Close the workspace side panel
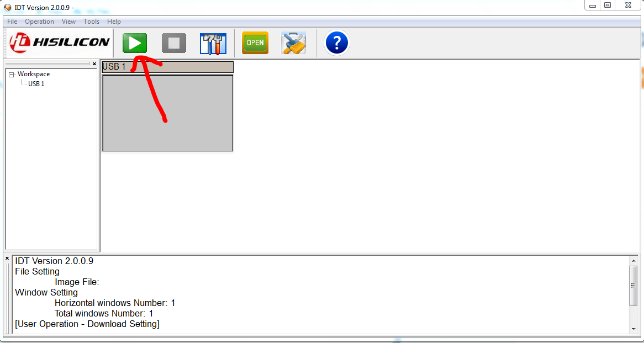This screenshot has width=644, height=343. tap(94, 64)
